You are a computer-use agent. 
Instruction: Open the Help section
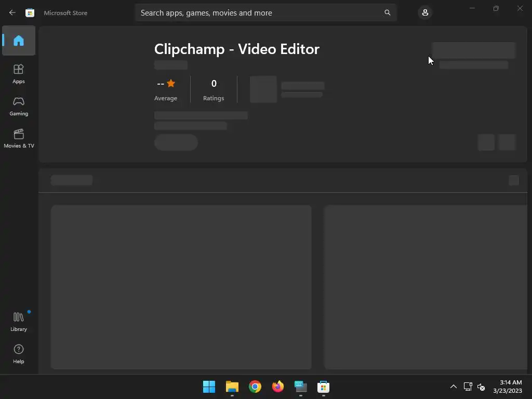[19, 354]
